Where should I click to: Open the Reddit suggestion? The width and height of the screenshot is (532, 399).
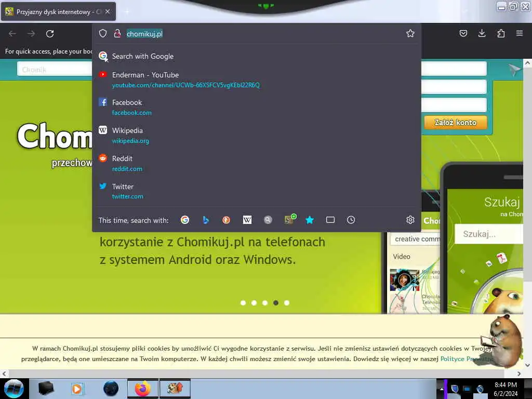coord(256,163)
